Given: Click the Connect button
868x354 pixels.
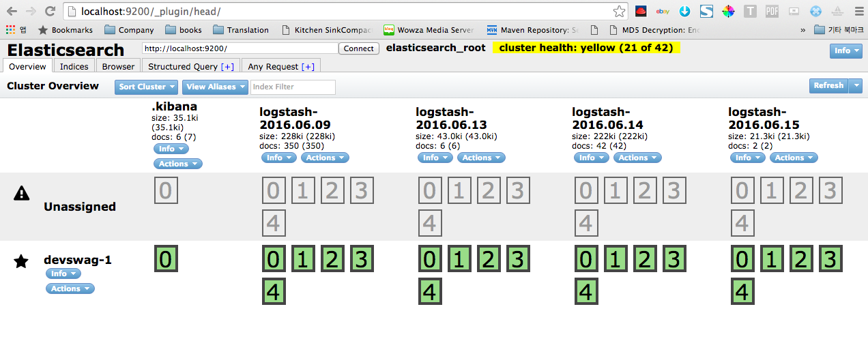Looking at the screenshot, I should click(359, 48).
